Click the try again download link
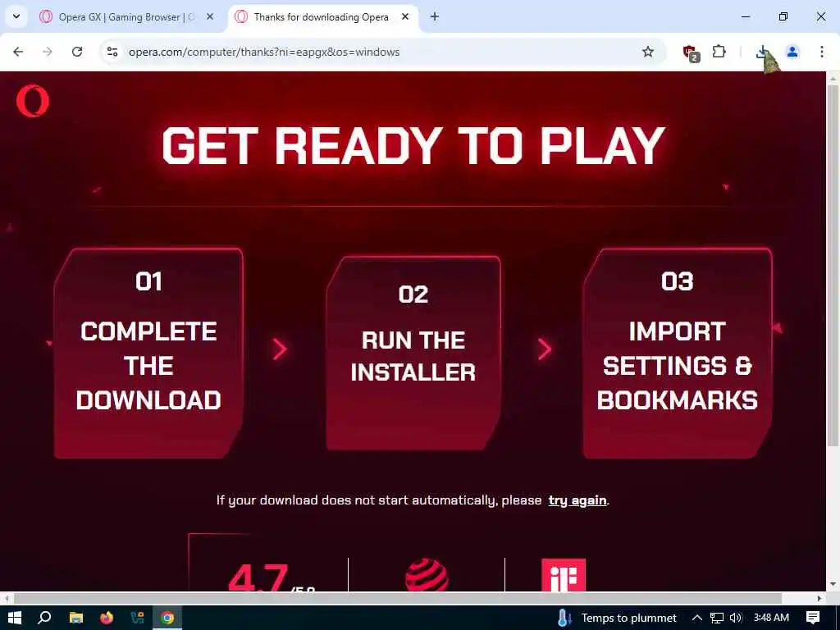This screenshot has height=630, width=840. pyautogui.click(x=577, y=500)
